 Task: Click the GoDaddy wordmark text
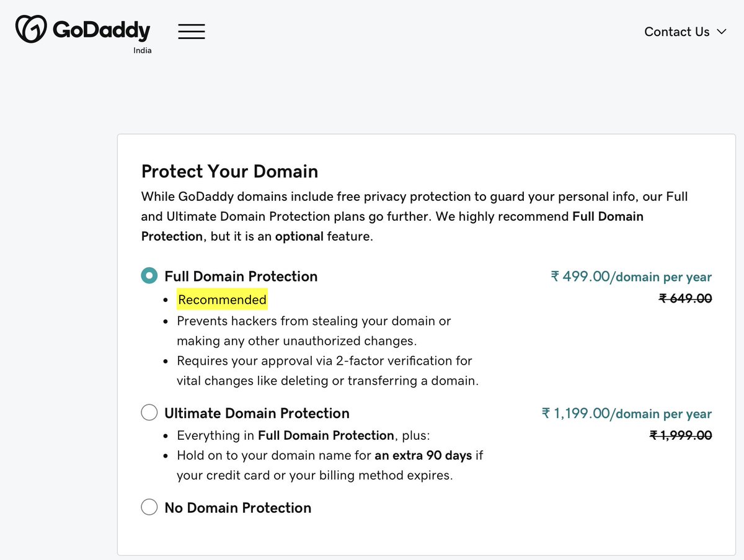pyautogui.click(x=102, y=30)
